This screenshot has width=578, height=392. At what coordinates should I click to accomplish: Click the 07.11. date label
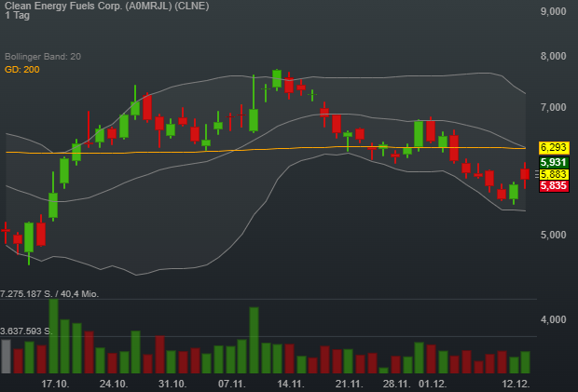(232, 384)
